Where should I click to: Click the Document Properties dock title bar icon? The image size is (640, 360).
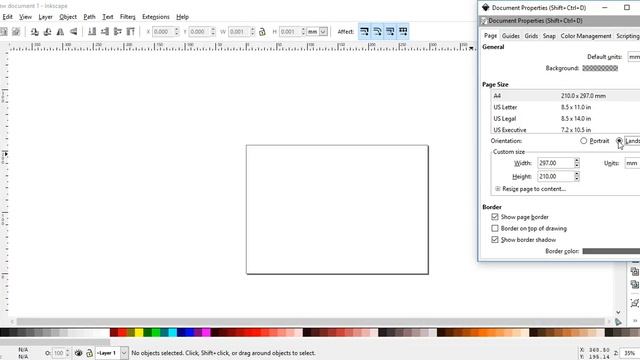(484, 21)
